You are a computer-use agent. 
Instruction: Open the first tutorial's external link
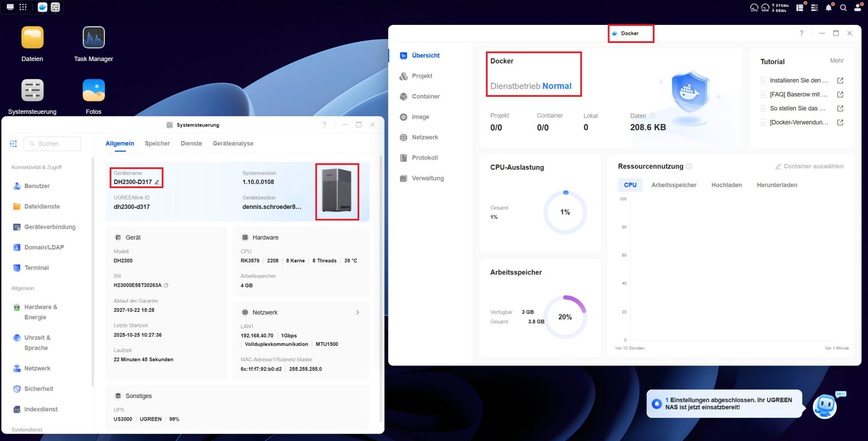[x=840, y=81]
